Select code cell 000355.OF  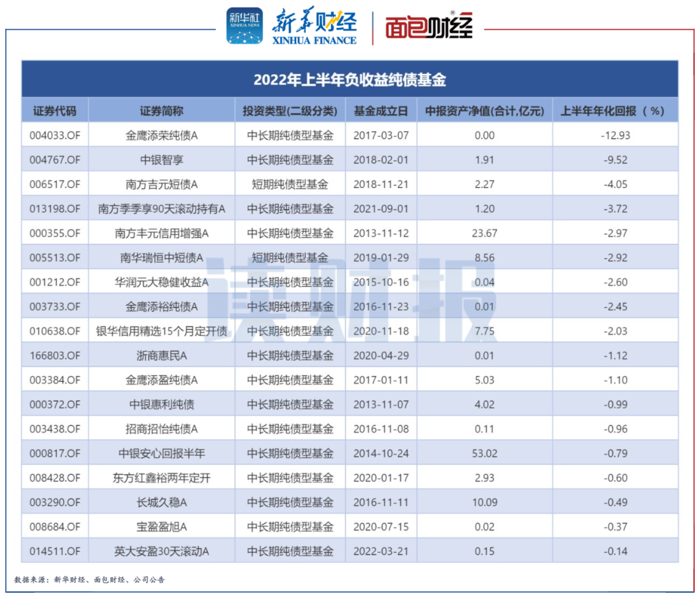click(55, 233)
